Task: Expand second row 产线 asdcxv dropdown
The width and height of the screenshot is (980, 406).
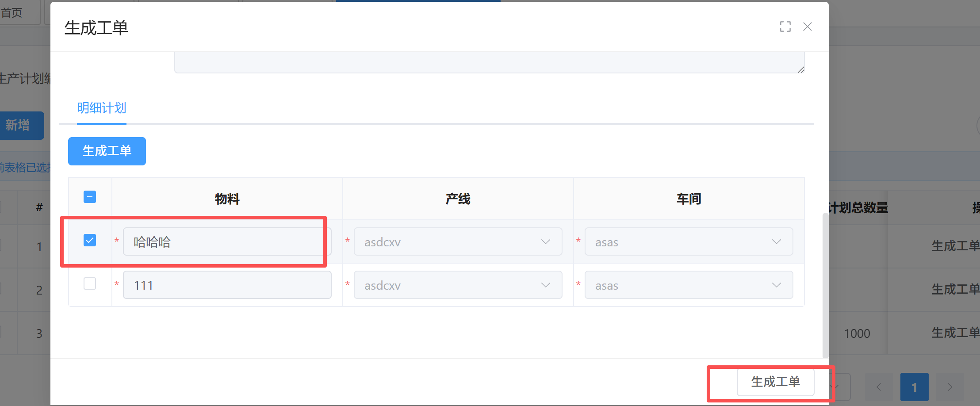Action: point(457,285)
